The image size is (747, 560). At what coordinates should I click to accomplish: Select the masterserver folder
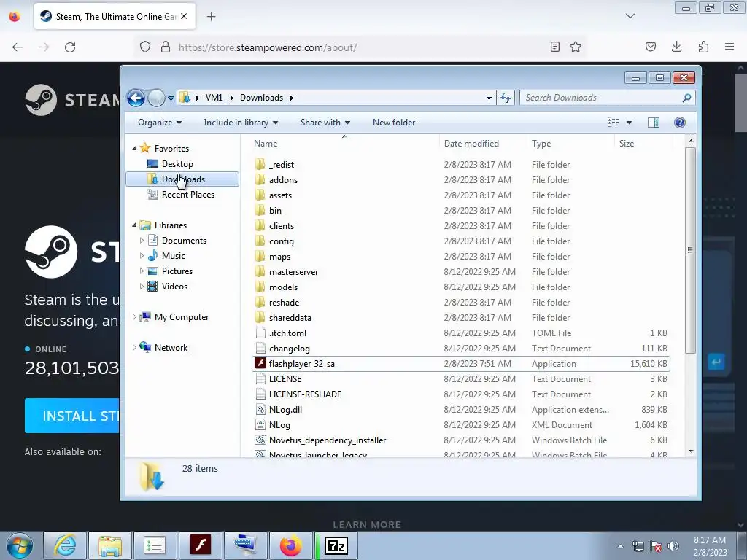(293, 272)
